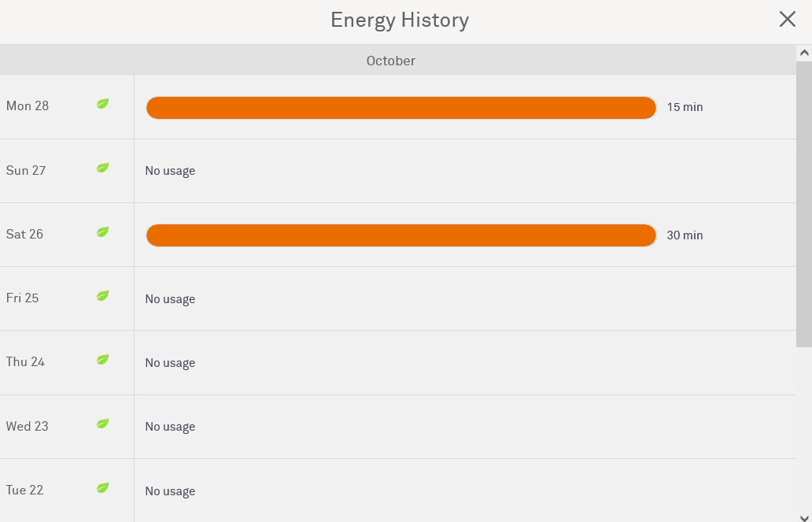Screen dimensions: 812x522
Task: Click the orange usage bar for Mon 28
Action: pyautogui.click(x=400, y=108)
